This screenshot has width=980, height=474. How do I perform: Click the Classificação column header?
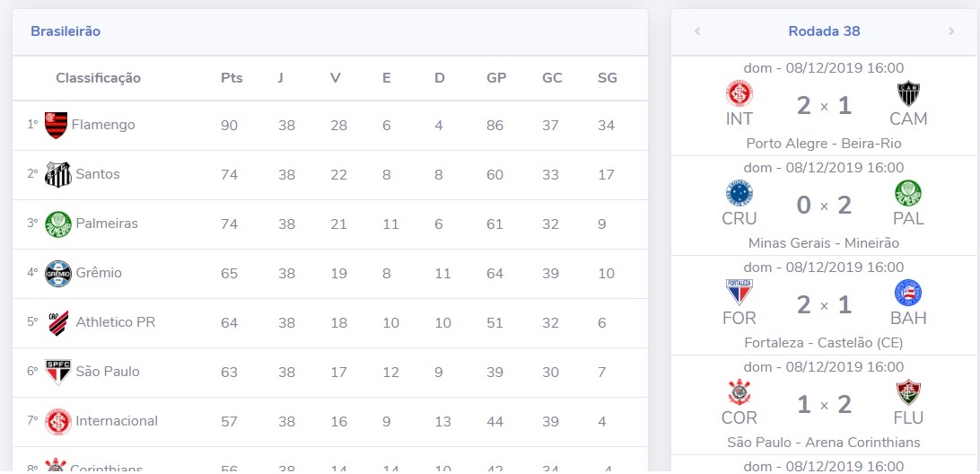tap(98, 78)
